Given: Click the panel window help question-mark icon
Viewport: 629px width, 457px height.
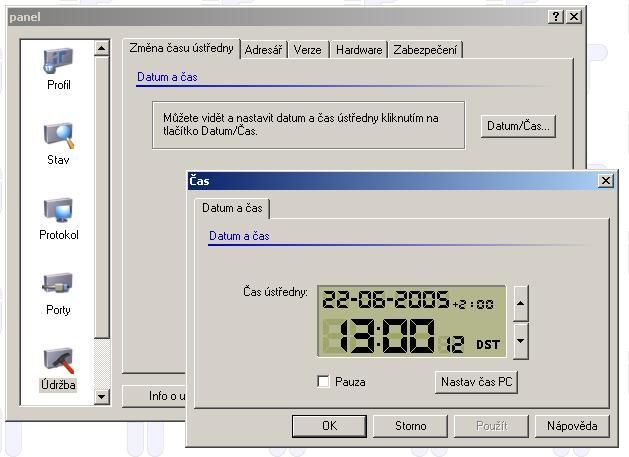Looking at the screenshot, I should [556, 17].
